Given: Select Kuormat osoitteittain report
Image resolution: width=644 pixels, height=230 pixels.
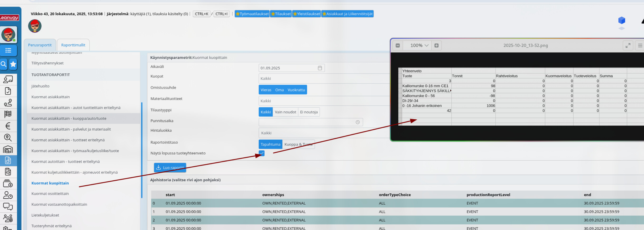Looking at the screenshot, I should (50, 193).
